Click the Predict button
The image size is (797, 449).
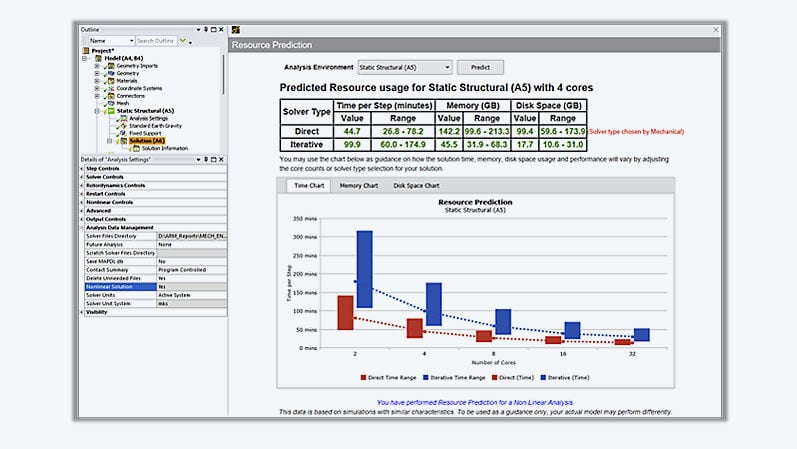click(480, 67)
